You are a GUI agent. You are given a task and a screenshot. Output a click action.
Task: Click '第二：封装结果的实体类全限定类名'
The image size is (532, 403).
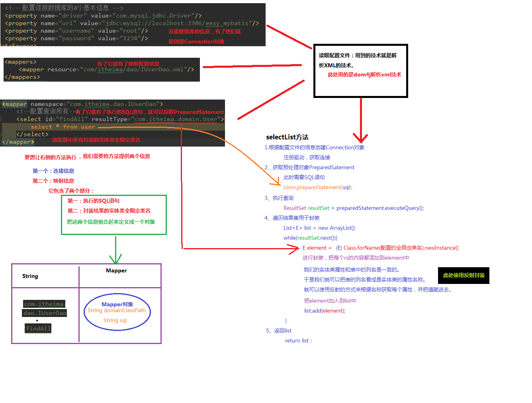109,211
